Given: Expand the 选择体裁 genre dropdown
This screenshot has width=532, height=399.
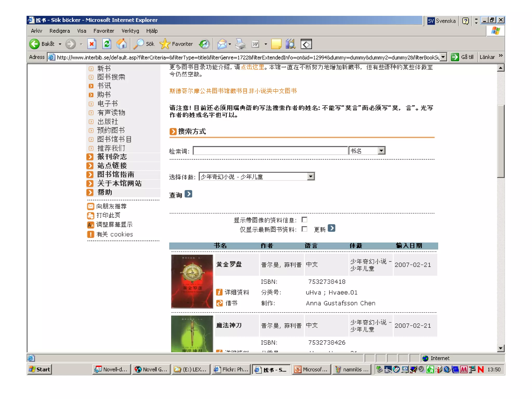Looking at the screenshot, I should click(311, 177).
